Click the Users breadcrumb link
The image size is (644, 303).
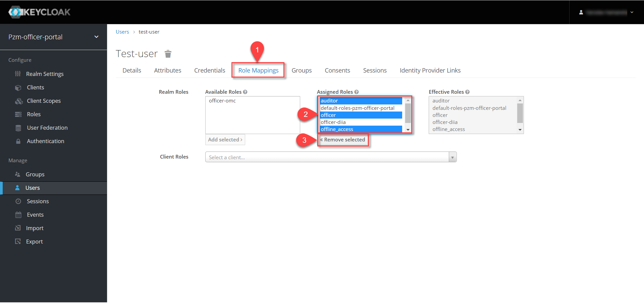[x=122, y=32]
